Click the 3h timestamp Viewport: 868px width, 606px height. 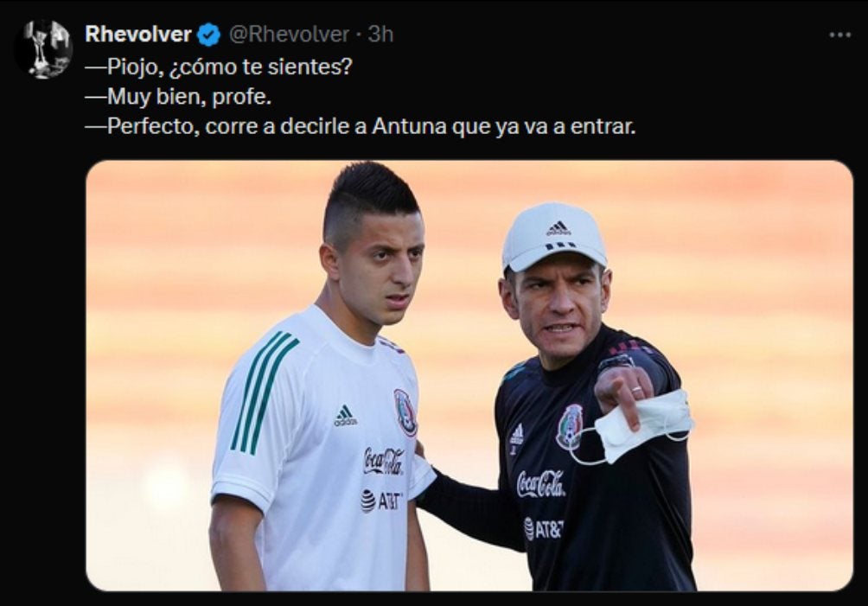tap(380, 35)
